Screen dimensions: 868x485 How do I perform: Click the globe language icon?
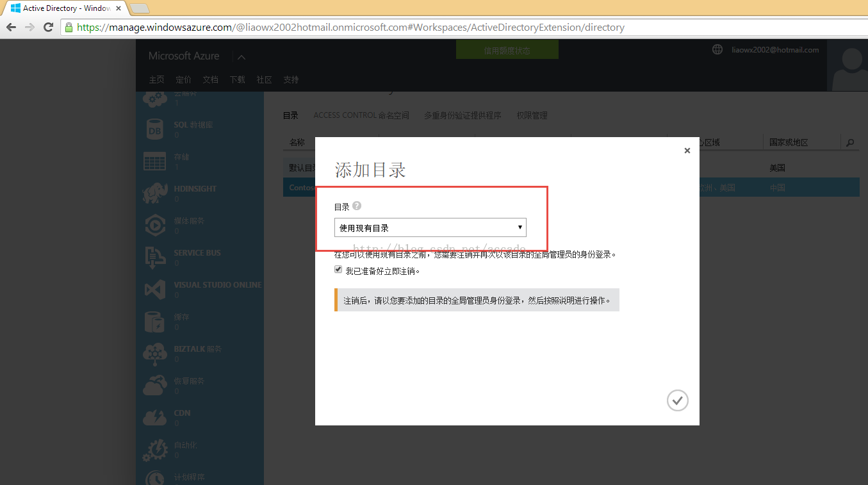pyautogui.click(x=717, y=50)
